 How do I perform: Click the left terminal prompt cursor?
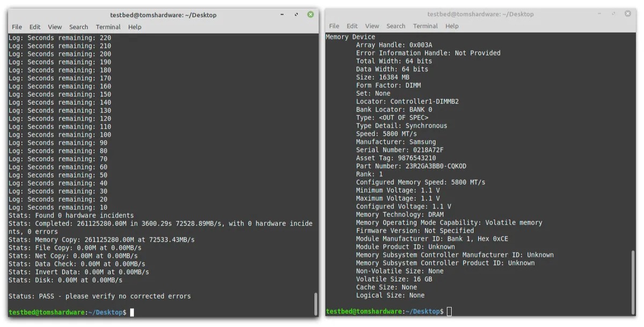pos(131,313)
